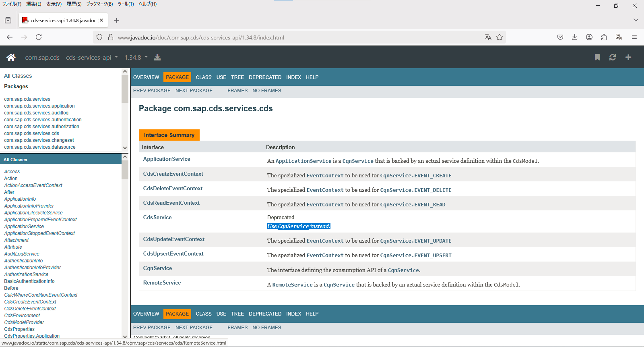Image resolution: width=644 pixels, height=347 pixels.
Task: Click top FRAMES link
Action: pyautogui.click(x=237, y=91)
